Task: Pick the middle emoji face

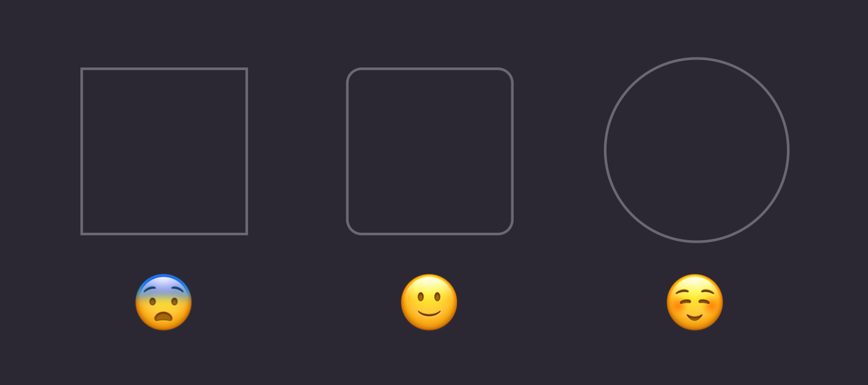Action: (429, 302)
